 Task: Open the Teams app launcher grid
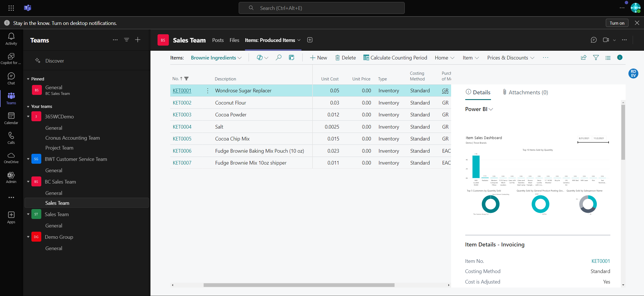coord(11,8)
